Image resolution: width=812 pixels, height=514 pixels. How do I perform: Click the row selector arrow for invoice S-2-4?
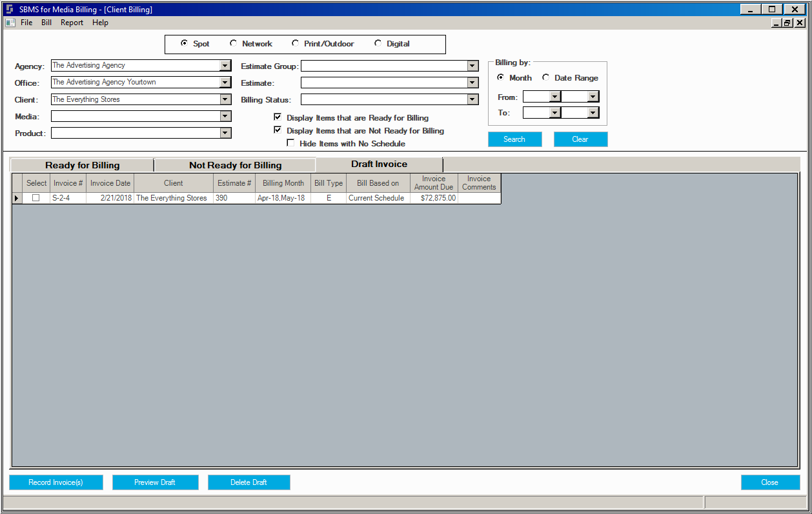[x=17, y=198]
